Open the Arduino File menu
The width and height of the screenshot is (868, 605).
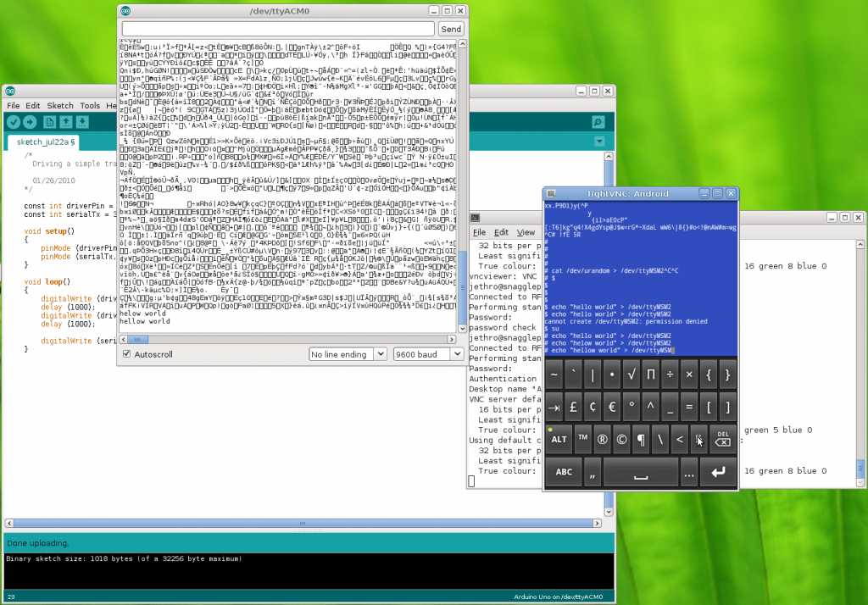[x=14, y=106]
